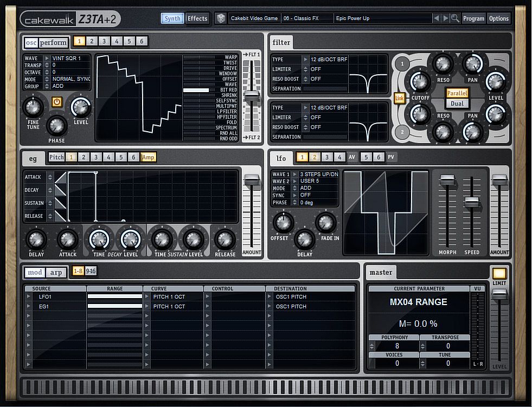Switch to the Effects tab

[x=197, y=18]
